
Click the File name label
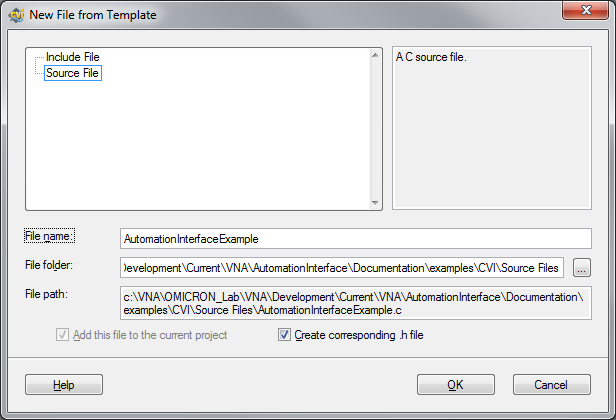[x=50, y=236]
